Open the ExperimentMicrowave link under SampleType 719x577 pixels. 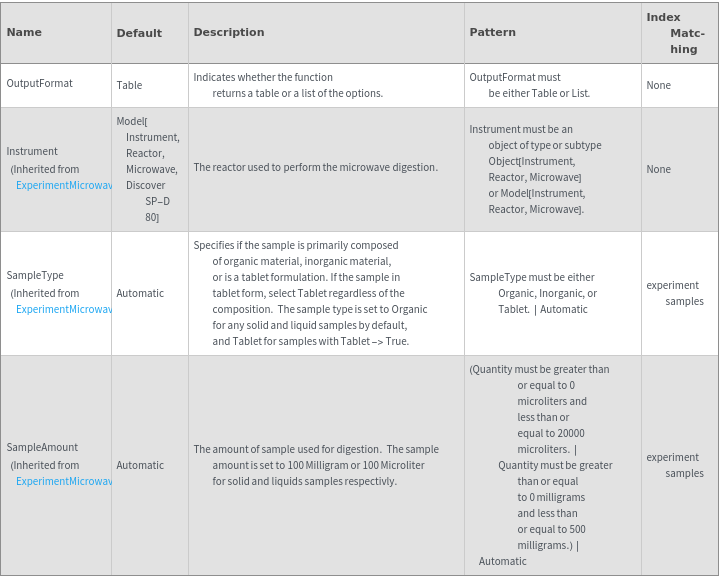[x=64, y=309]
